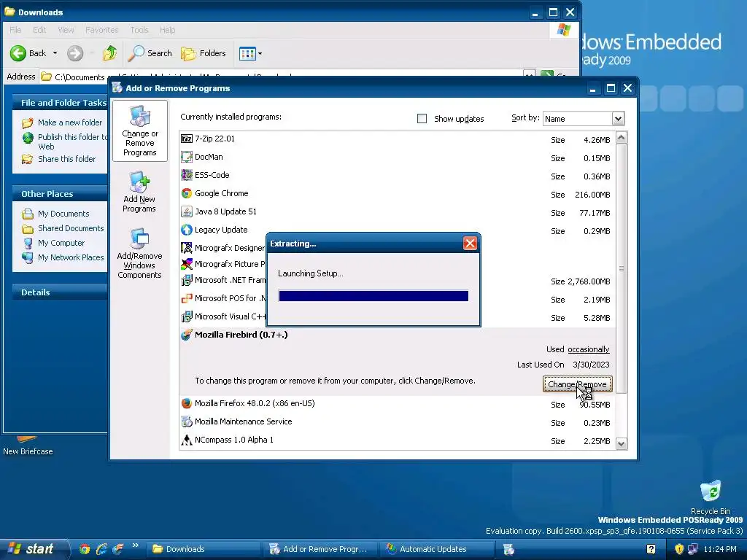Click the program list scrollbar thumb
This screenshot has height=560, width=747.
[621, 269]
